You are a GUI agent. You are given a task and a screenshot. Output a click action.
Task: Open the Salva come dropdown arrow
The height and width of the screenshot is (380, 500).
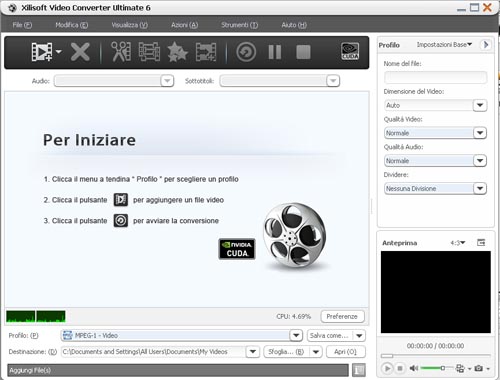[359, 335]
